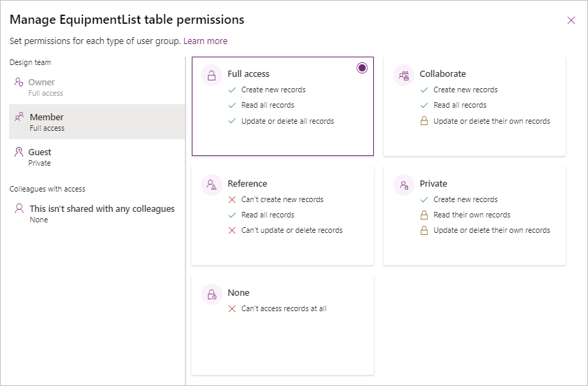Click the None locked icon
The height and width of the screenshot is (386, 588).
(211, 294)
